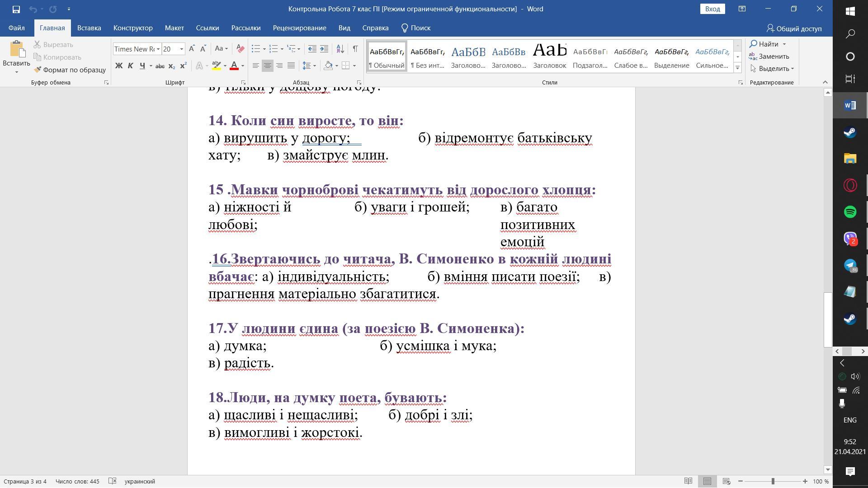Open Replace (Заменить)
Image resolution: width=868 pixels, height=488 pixels.
[x=769, y=56]
